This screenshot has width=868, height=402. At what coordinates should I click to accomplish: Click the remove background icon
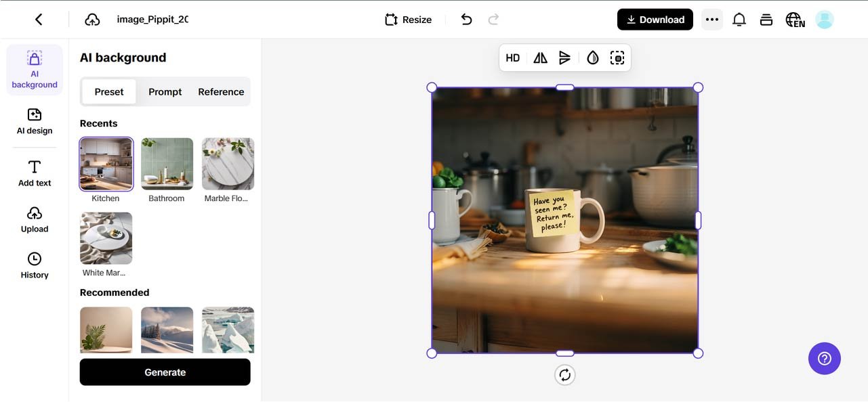coord(617,58)
